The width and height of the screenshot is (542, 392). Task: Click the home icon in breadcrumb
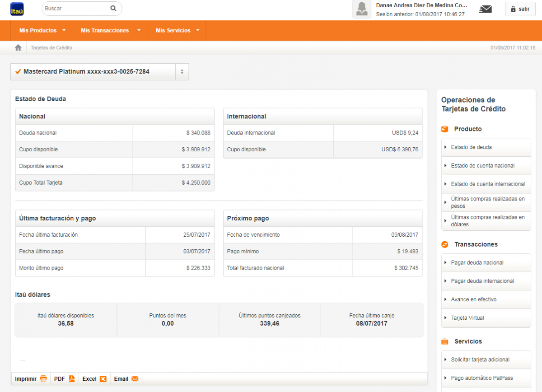click(x=18, y=47)
